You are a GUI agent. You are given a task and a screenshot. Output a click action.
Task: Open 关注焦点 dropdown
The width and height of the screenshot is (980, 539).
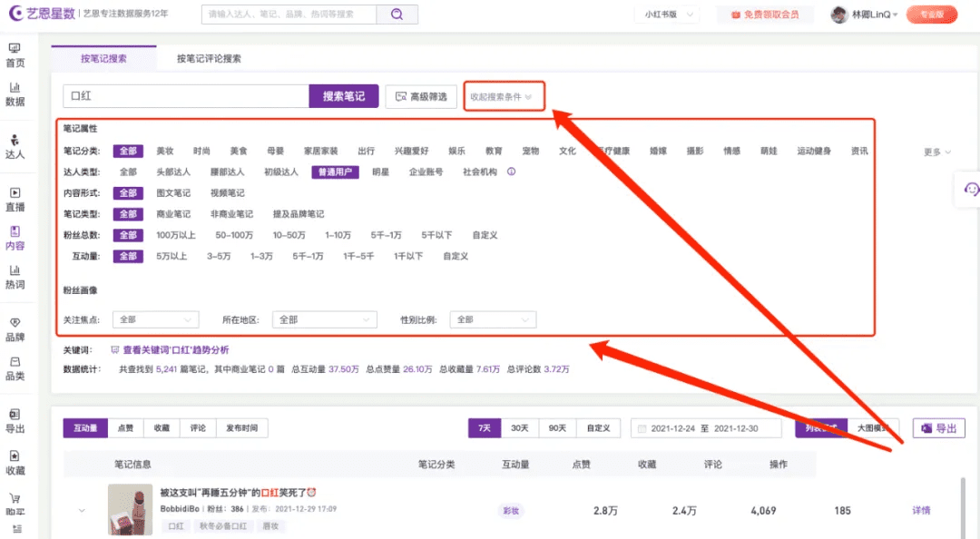click(x=156, y=319)
